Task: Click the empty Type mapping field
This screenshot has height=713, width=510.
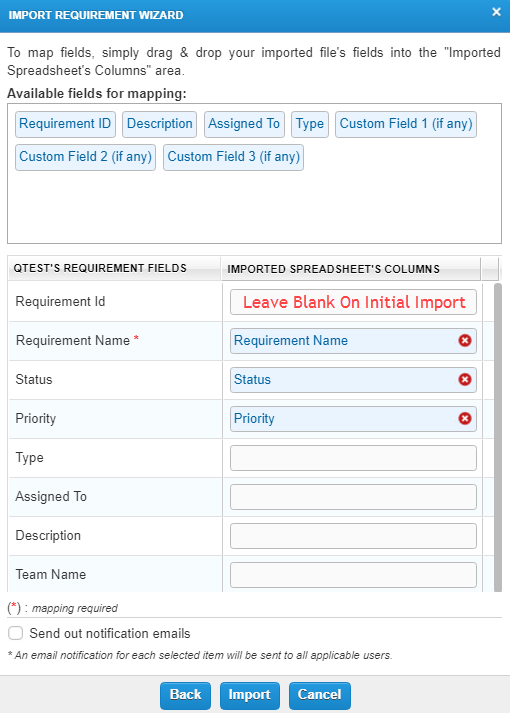Action: (353, 458)
